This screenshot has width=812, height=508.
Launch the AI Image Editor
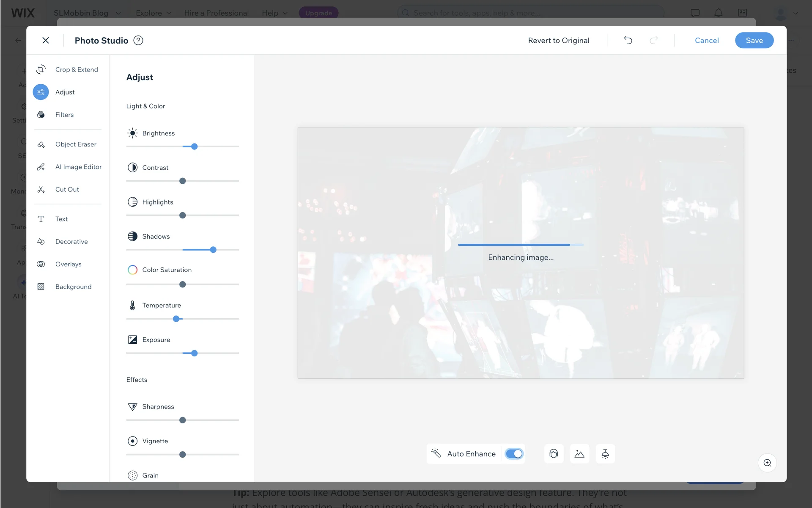pyautogui.click(x=78, y=167)
